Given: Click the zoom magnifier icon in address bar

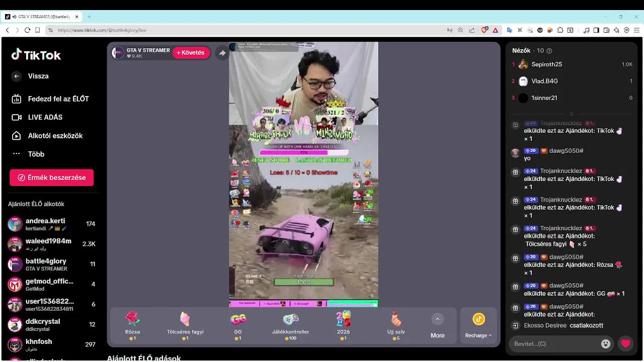Looking at the screenshot, I should click(x=460, y=30).
